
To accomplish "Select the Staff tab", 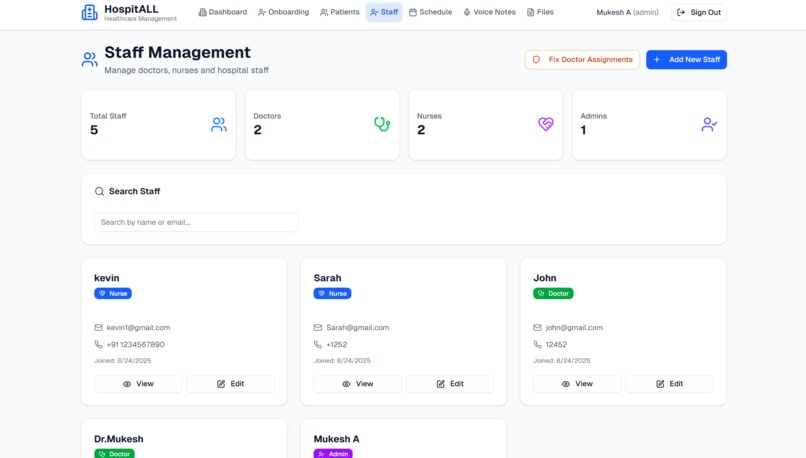I will [x=384, y=12].
